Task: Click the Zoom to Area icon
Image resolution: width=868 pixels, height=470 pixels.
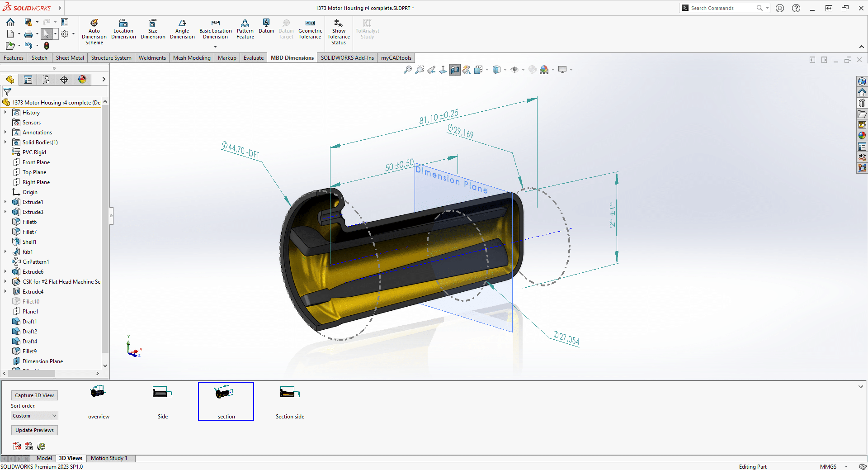Action: (x=420, y=70)
